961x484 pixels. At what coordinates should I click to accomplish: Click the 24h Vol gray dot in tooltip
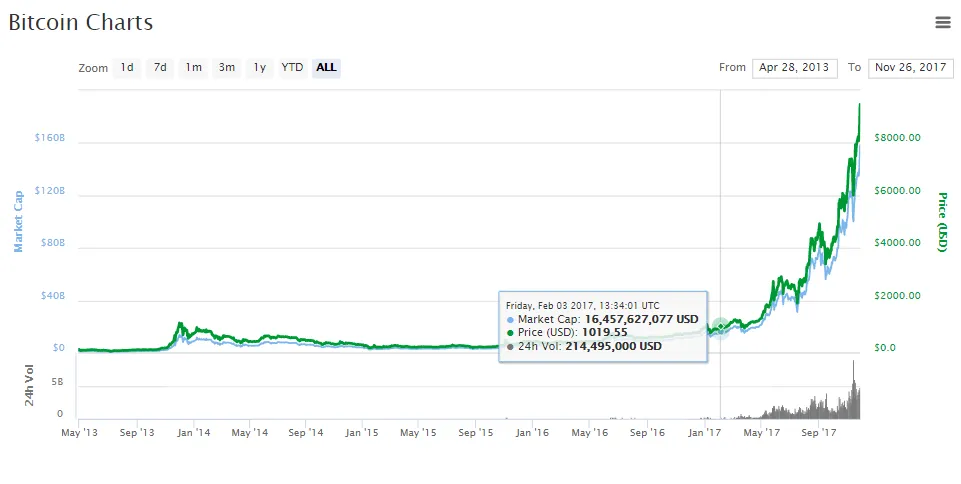pyautogui.click(x=511, y=347)
